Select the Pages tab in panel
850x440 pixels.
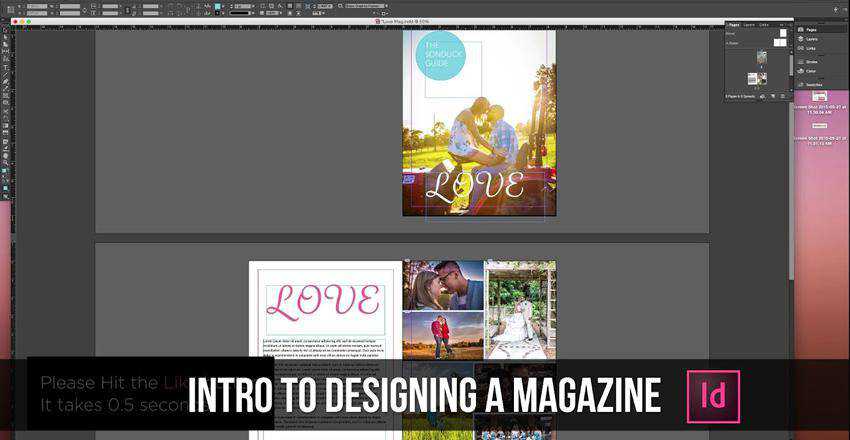733,24
